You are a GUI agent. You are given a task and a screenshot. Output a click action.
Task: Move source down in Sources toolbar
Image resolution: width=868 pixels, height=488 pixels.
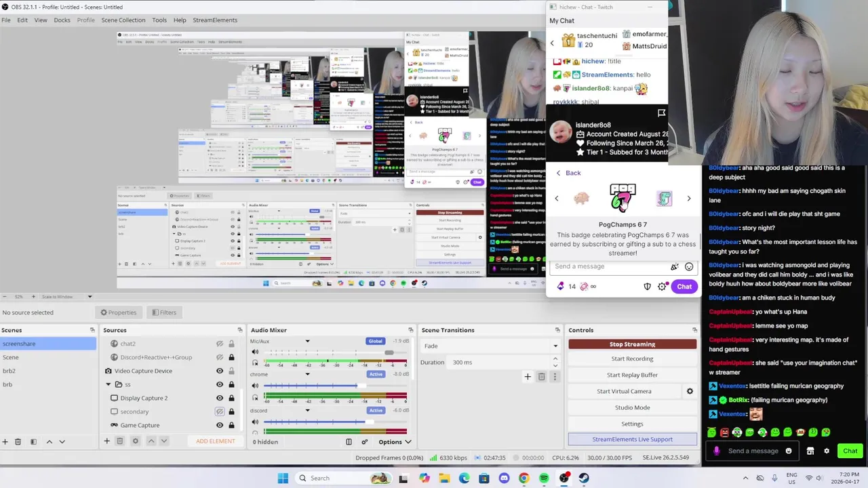pos(163,441)
